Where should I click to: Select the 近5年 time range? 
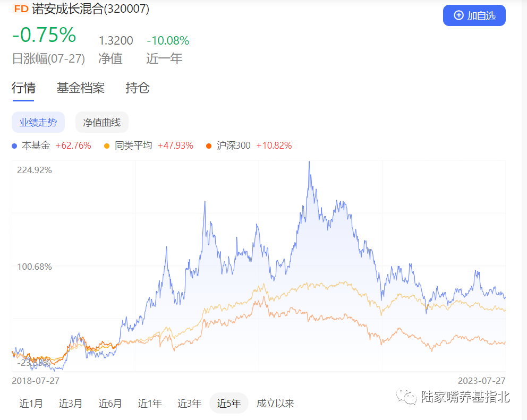(x=229, y=404)
